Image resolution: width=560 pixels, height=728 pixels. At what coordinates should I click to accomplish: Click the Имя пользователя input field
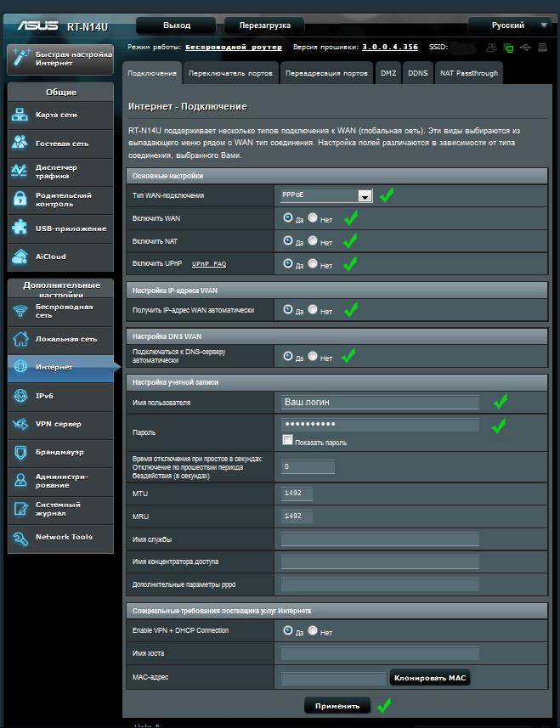click(x=380, y=402)
